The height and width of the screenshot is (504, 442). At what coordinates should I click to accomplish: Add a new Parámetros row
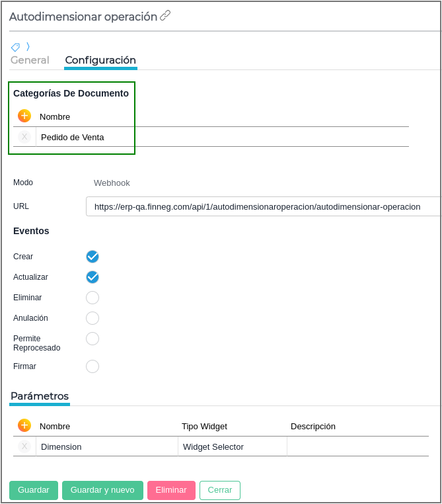point(24,425)
